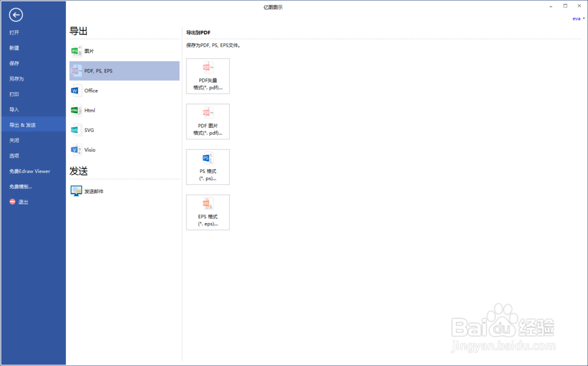The height and width of the screenshot is (366, 588).
Task: Export using PDF矢量格式(*.pdf)... label
Action: (x=208, y=84)
